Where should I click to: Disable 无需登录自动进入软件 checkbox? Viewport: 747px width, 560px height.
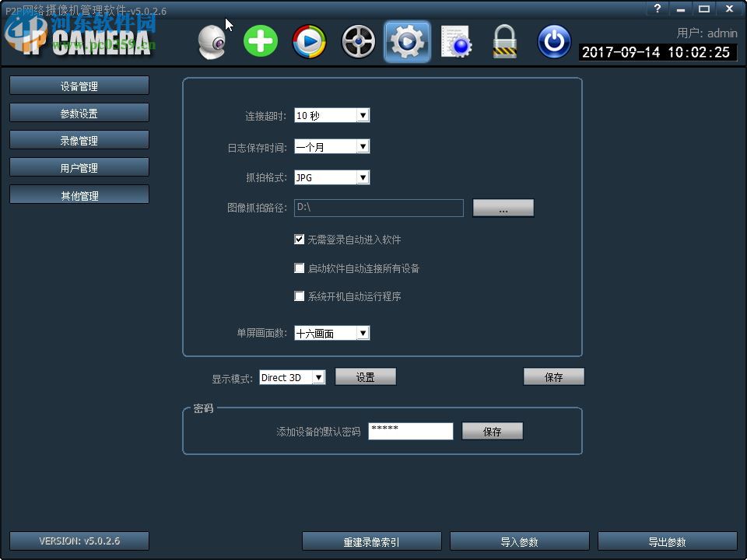299,239
